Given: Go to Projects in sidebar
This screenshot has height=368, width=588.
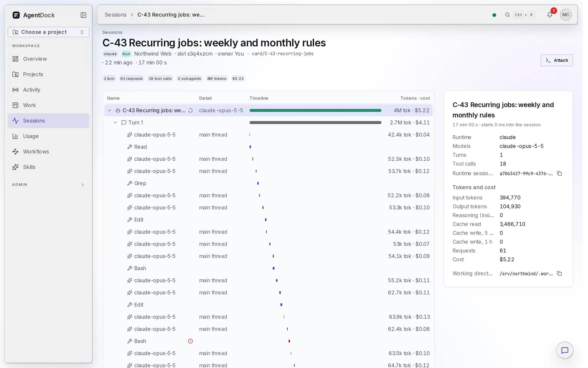Looking at the screenshot, I should (x=49, y=74).
